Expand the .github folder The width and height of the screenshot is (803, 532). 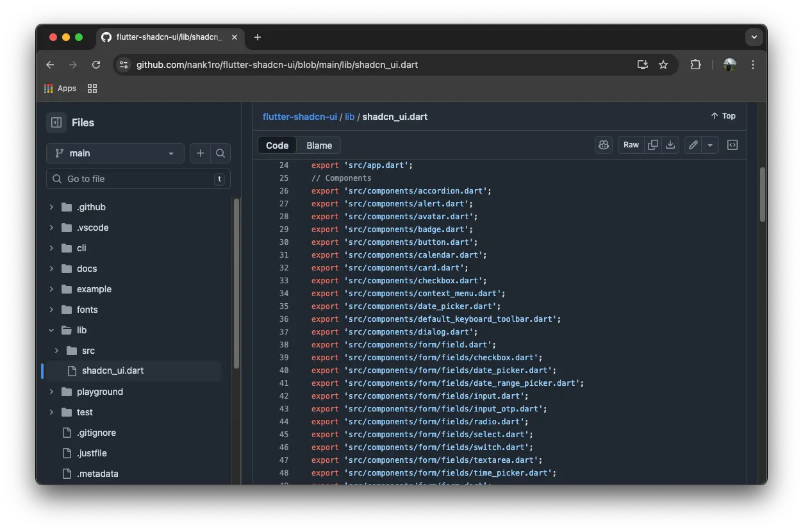click(x=51, y=207)
